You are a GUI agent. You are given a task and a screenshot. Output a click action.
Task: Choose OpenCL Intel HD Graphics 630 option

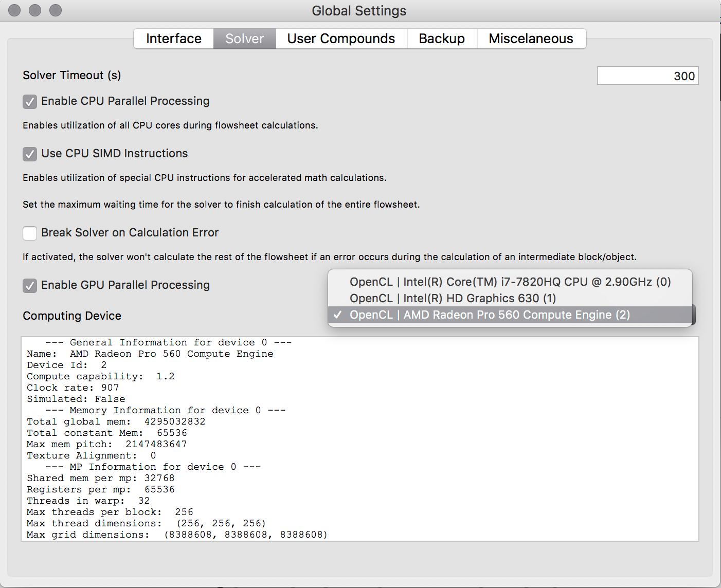coord(510,298)
